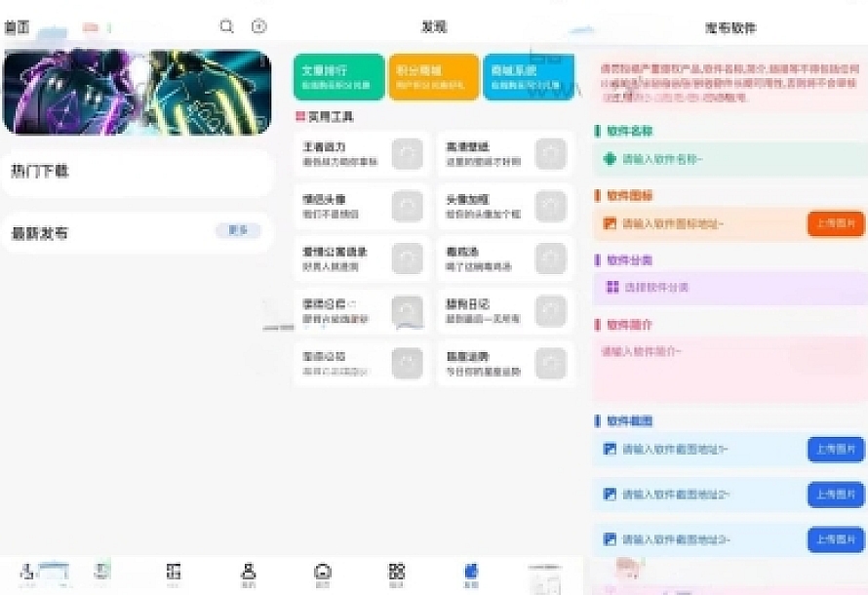Open the 星座运势 horoscope tool
This screenshot has height=595, width=868.
pos(507,363)
